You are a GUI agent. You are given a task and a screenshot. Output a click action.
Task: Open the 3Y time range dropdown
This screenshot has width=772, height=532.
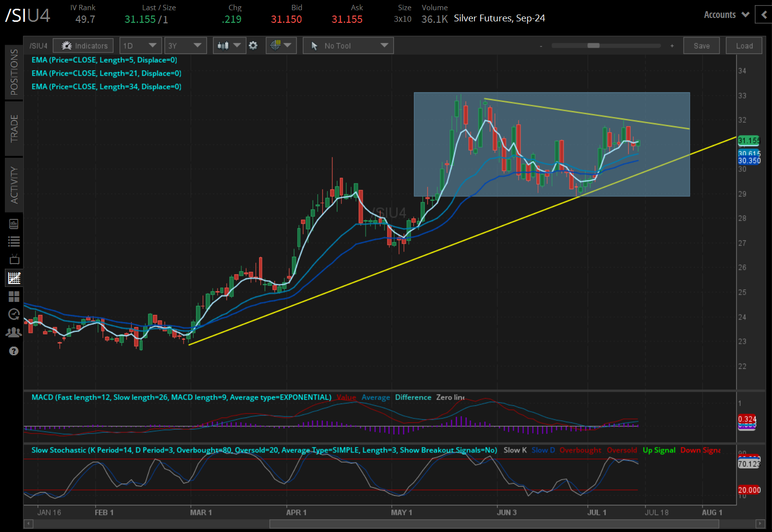185,46
